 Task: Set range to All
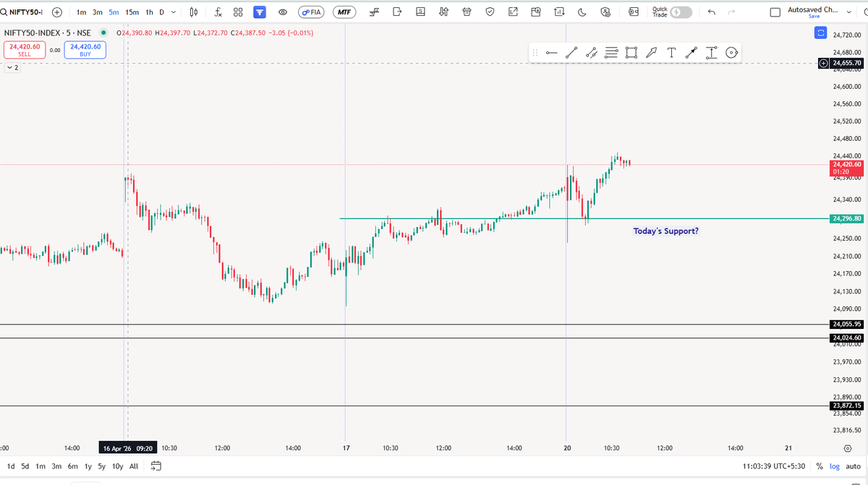click(134, 466)
